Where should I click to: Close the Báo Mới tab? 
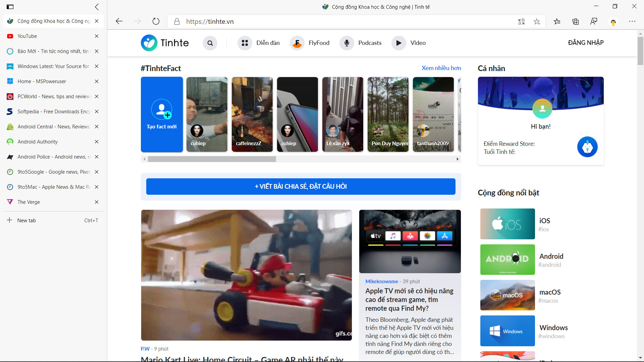coord(97,51)
